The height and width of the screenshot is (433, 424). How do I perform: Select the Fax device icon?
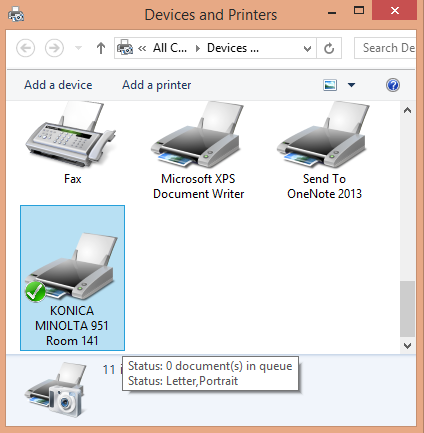coord(71,135)
